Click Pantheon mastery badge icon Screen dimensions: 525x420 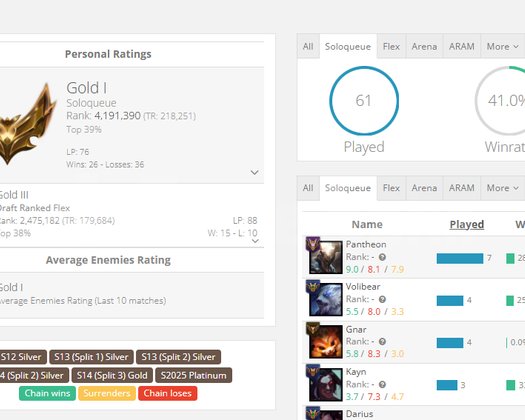(313, 244)
